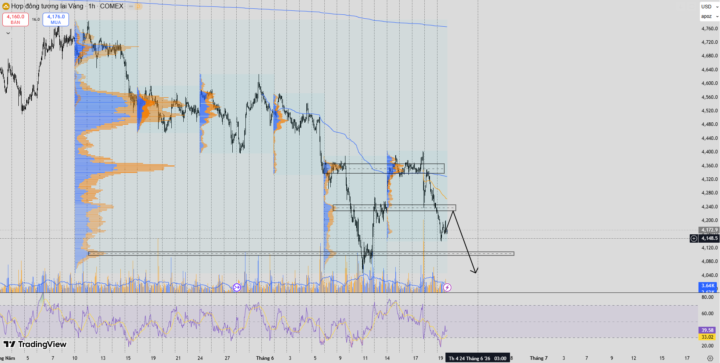The height and width of the screenshot is (363, 720).
Task: Select the black downward arrow drawing
Action: [x=465, y=240]
